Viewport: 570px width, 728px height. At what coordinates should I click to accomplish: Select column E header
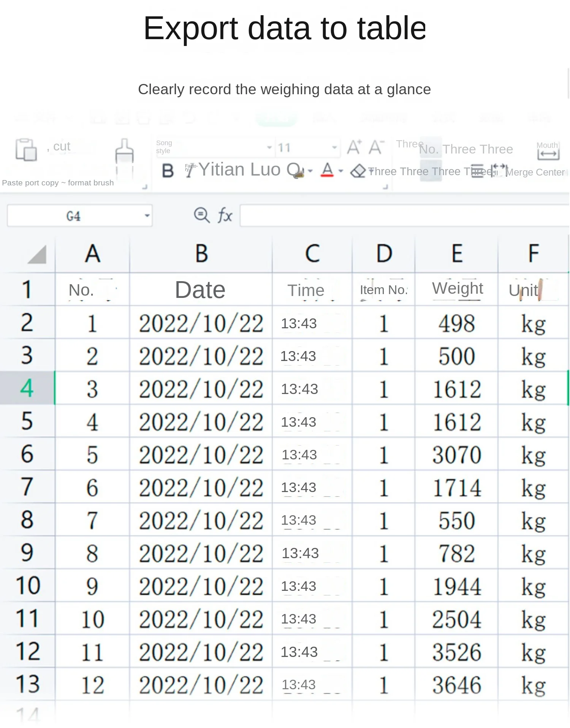(457, 254)
